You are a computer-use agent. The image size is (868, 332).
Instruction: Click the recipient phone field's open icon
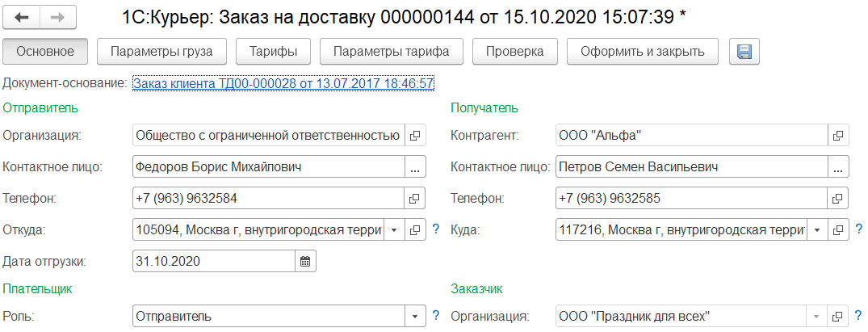point(838,199)
